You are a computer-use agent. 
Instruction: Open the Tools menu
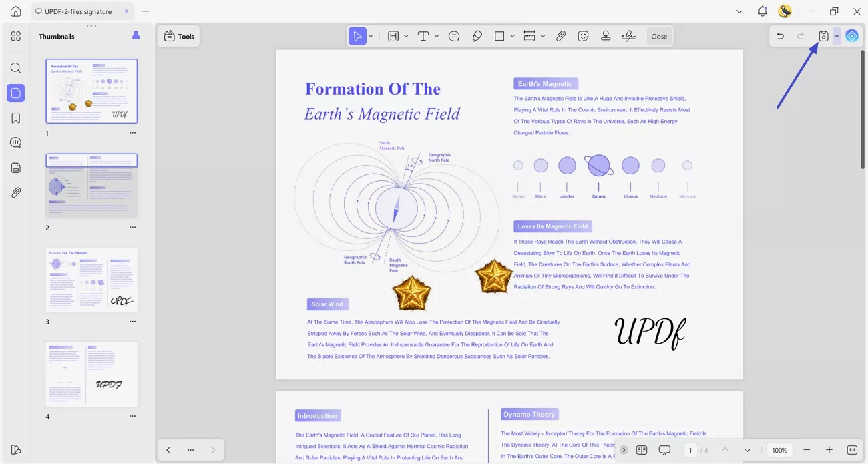point(178,36)
